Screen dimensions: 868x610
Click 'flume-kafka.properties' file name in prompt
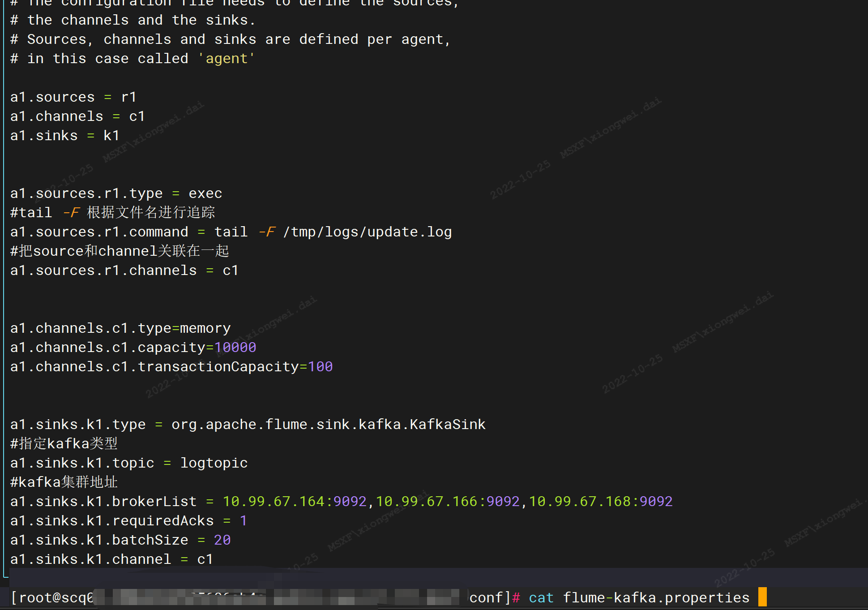[x=656, y=598]
